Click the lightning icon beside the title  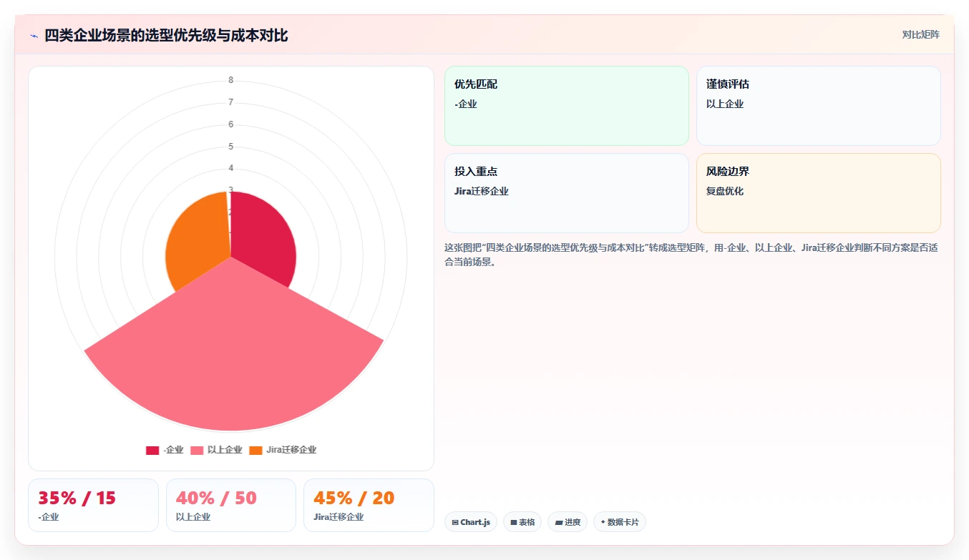(x=34, y=36)
